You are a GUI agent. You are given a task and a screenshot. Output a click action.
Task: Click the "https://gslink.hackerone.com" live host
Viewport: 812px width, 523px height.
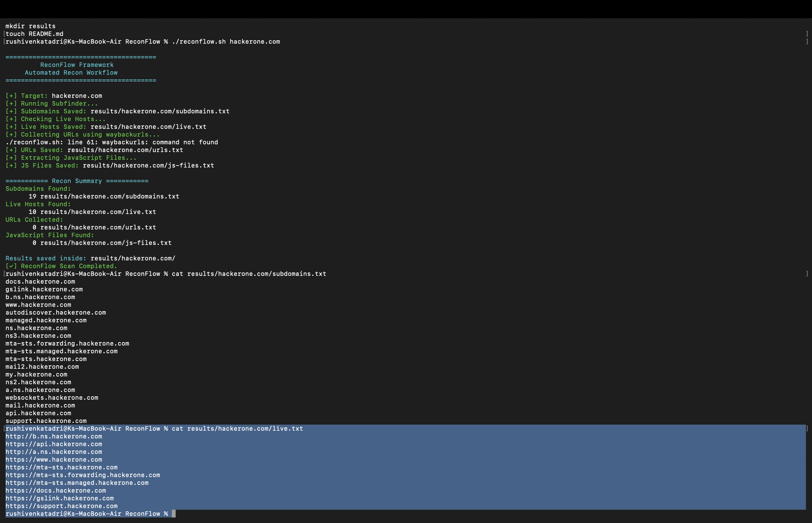(59, 499)
